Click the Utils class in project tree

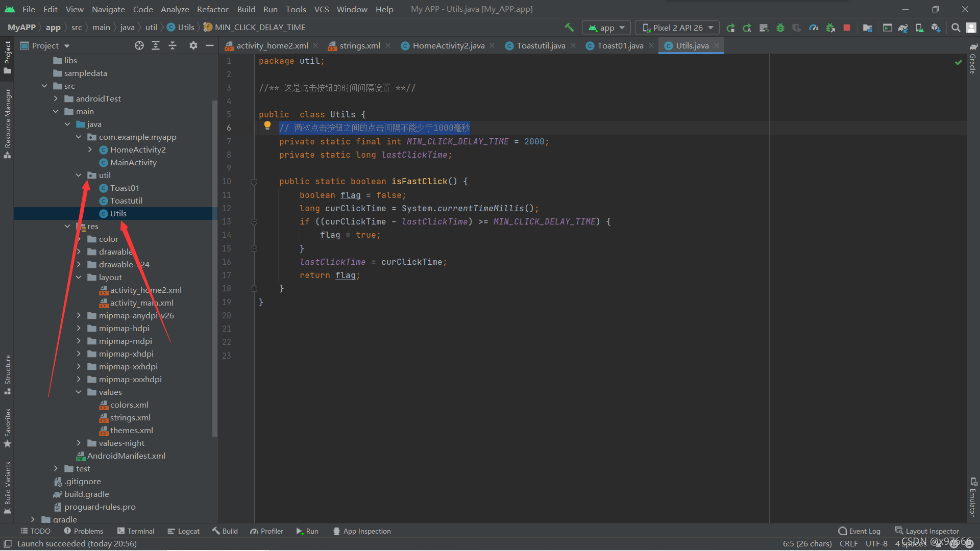coord(118,213)
